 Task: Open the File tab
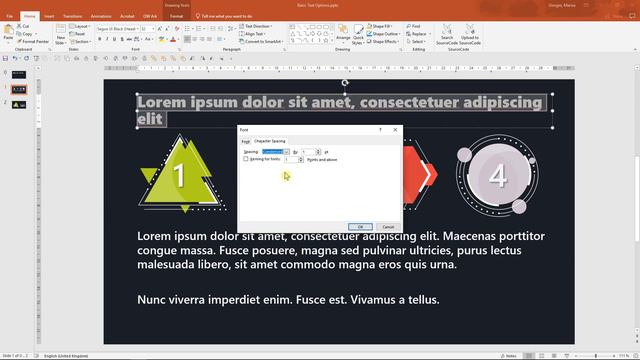(9, 16)
